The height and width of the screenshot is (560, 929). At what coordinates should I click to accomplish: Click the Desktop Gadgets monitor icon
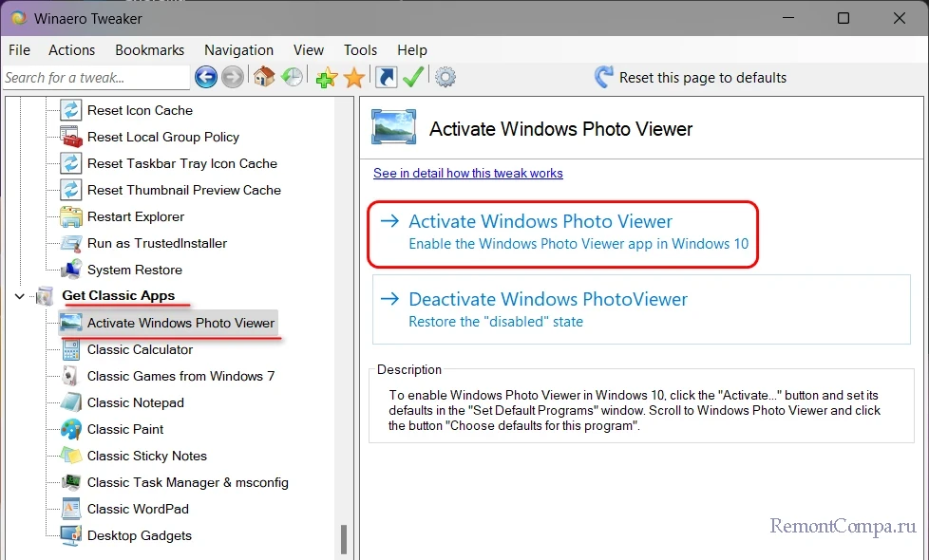[71, 535]
